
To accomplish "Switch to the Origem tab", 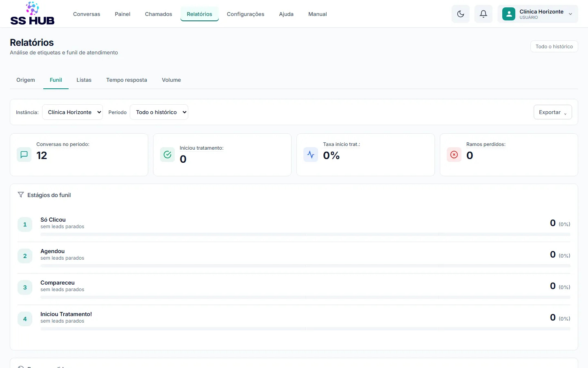I will pyautogui.click(x=26, y=80).
